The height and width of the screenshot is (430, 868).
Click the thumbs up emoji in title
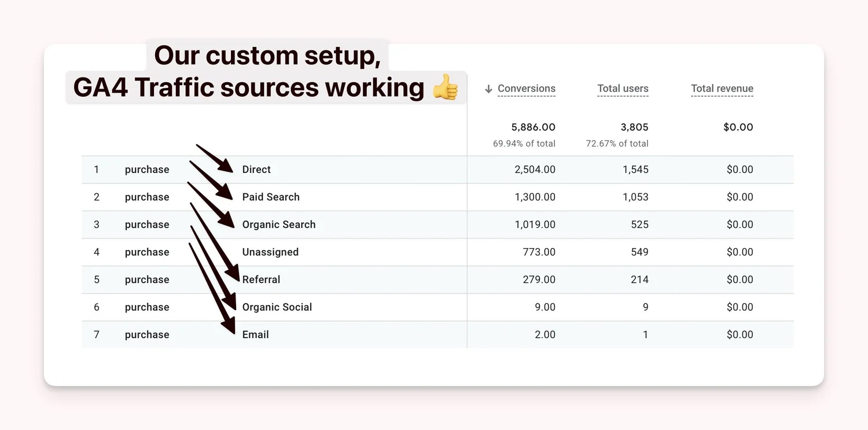click(x=445, y=88)
